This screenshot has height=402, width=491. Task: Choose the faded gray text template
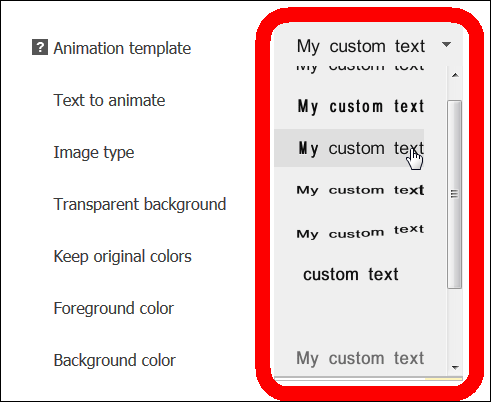coord(360,359)
